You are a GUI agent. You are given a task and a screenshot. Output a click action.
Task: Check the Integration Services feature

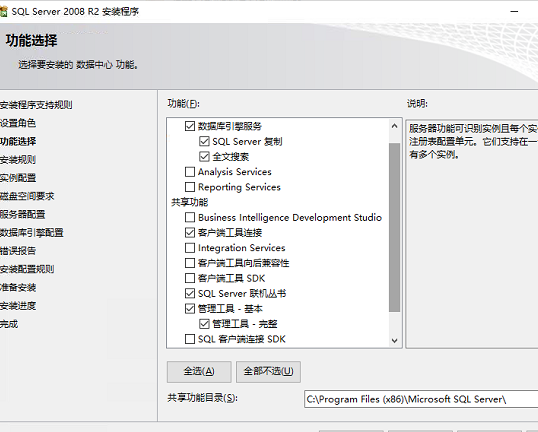coord(190,248)
